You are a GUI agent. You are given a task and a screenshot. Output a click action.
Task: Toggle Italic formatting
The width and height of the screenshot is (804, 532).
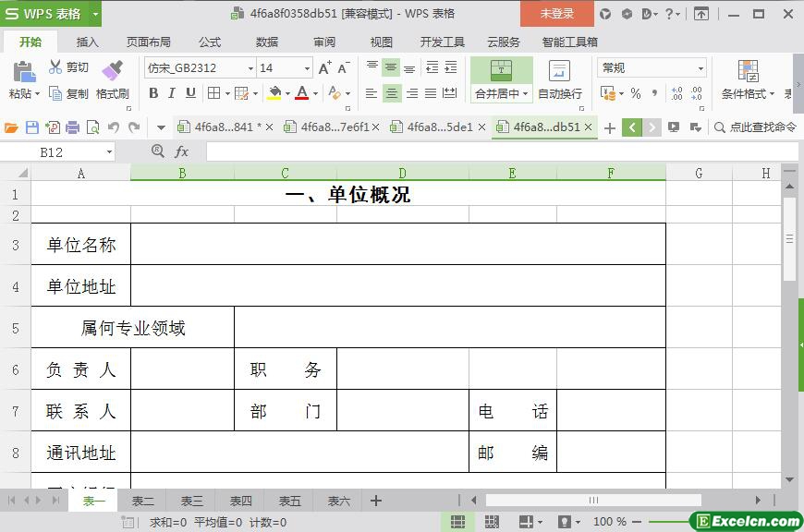point(172,92)
